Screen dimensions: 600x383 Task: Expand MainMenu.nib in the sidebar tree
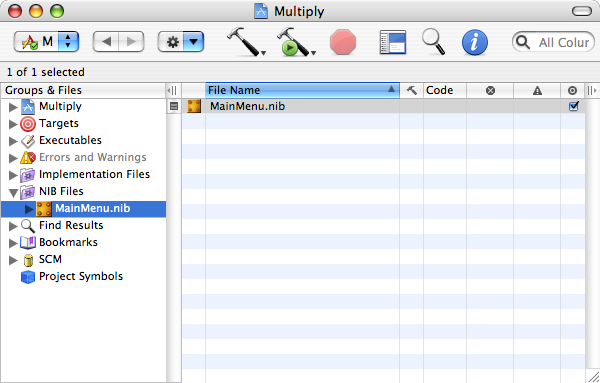click(29, 209)
